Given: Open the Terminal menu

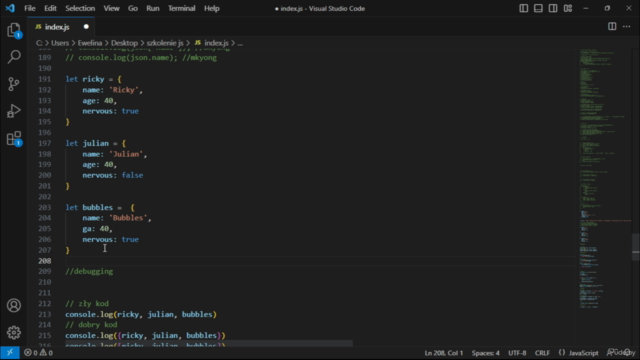Looking at the screenshot, I should [x=182, y=8].
